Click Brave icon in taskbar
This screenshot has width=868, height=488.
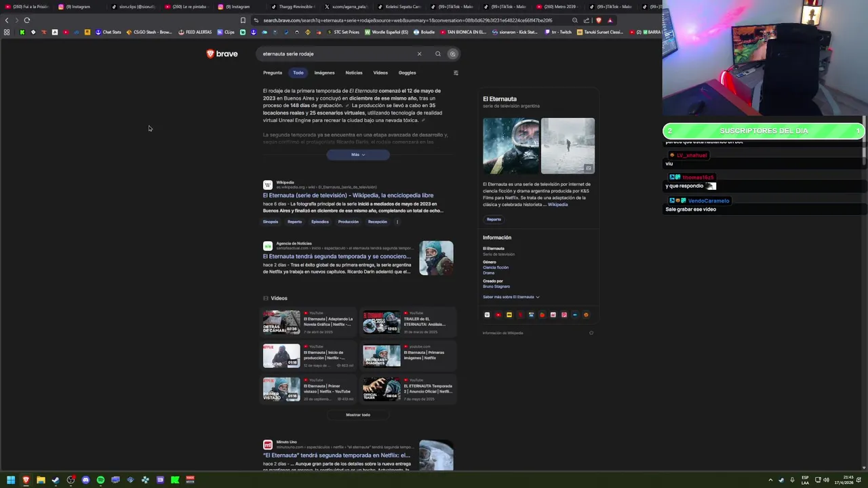[x=26, y=480]
